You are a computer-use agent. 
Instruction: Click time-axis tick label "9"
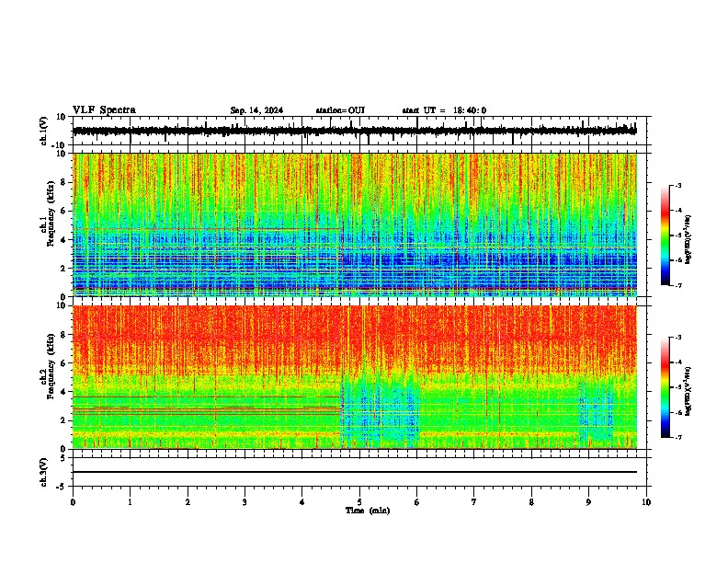[588, 502]
